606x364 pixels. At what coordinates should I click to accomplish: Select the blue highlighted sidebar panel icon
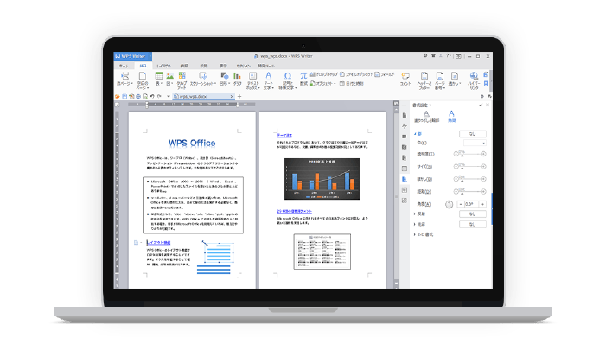click(x=405, y=179)
